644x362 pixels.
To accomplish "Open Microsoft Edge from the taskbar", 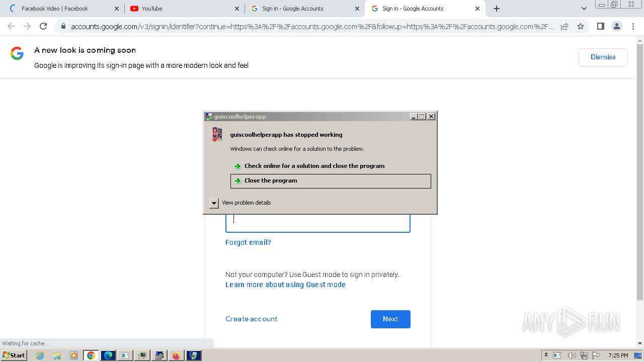I will (x=108, y=355).
